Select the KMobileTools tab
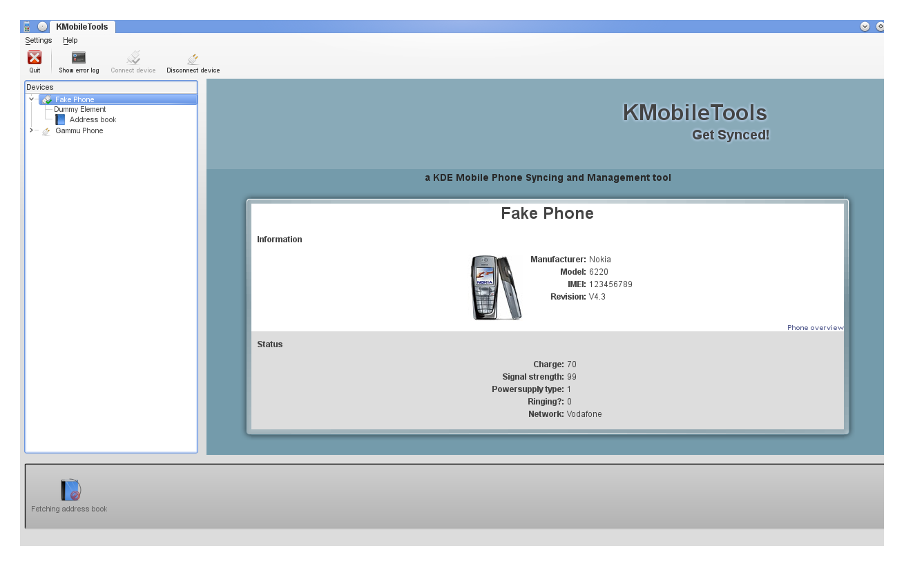Viewport: 924px width, 566px height. click(82, 27)
